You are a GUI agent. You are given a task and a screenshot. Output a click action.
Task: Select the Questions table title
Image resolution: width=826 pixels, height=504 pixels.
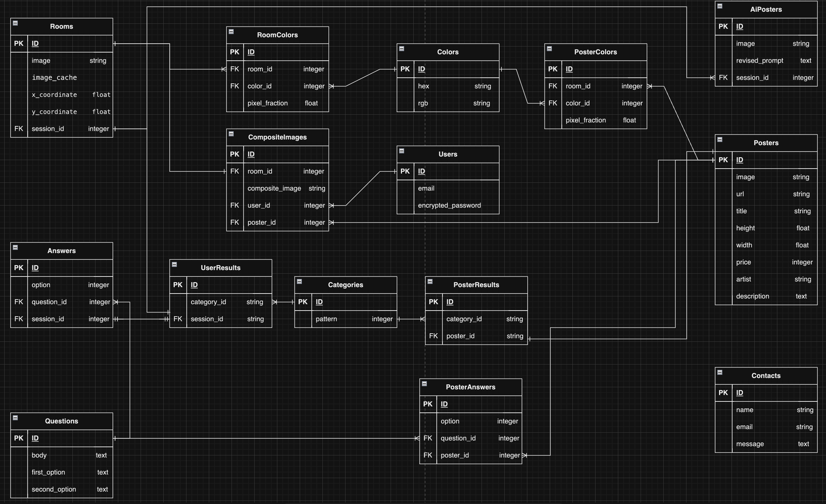61,421
